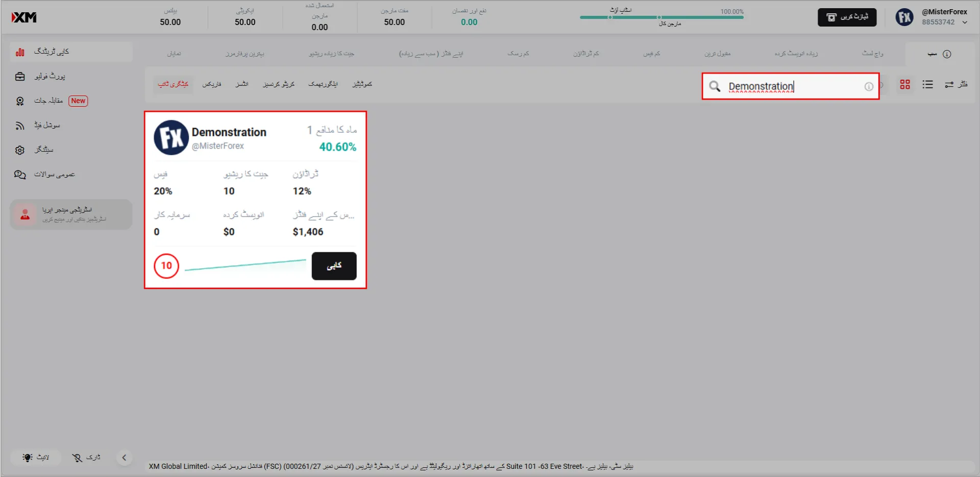This screenshot has height=477, width=980.
Task: Filter strategies by Indices (انڈسز)
Action: click(x=242, y=84)
